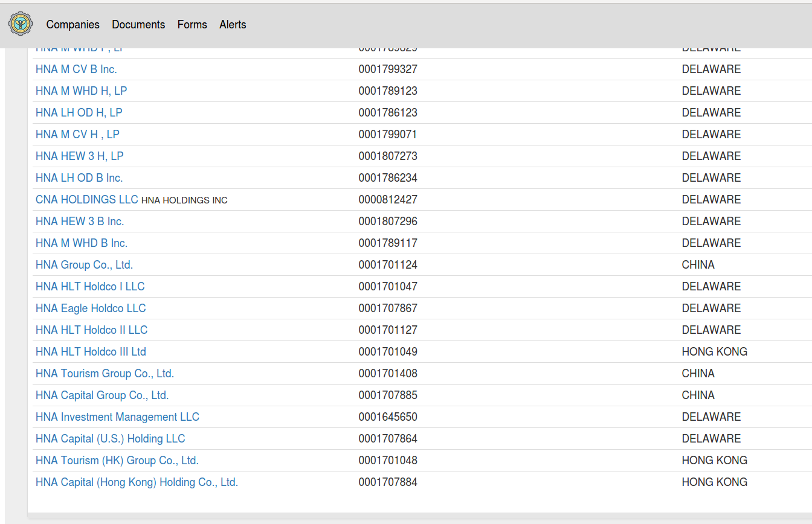Select CIK number 0001789117
This screenshot has width=812, height=524.
pyautogui.click(x=388, y=243)
